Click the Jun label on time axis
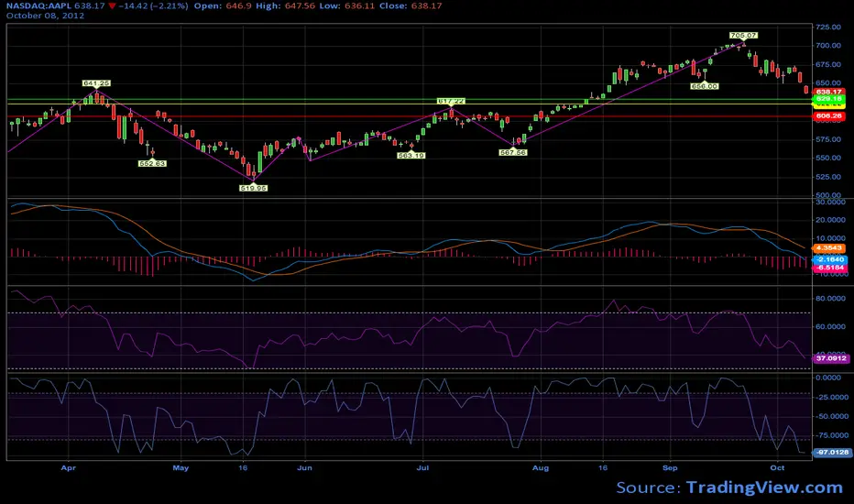 [304, 468]
